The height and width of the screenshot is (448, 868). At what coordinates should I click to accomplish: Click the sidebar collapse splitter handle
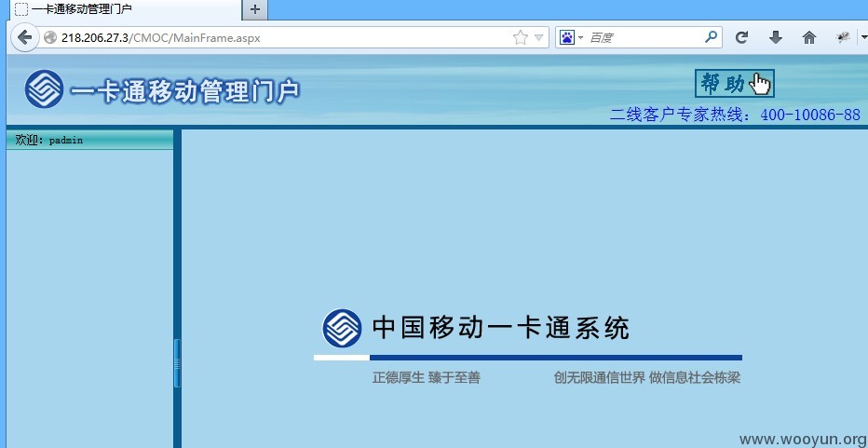pyautogui.click(x=177, y=362)
